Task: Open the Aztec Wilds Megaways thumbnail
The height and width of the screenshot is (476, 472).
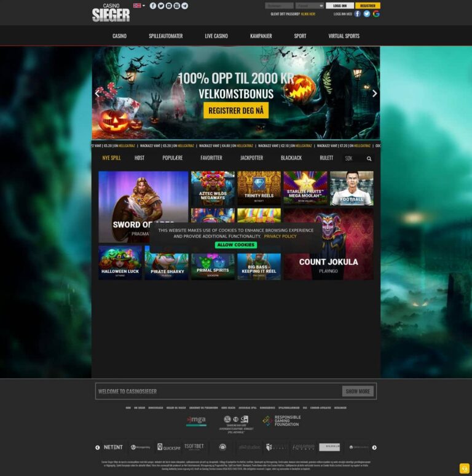Action: [x=213, y=188]
